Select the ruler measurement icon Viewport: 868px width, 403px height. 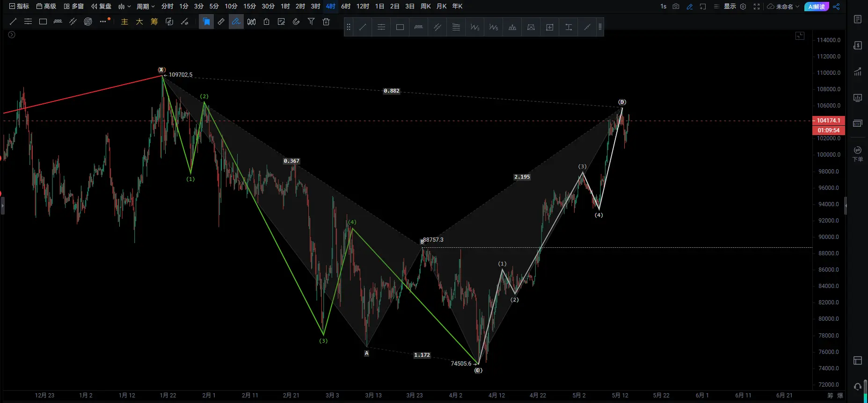click(221, 22)
